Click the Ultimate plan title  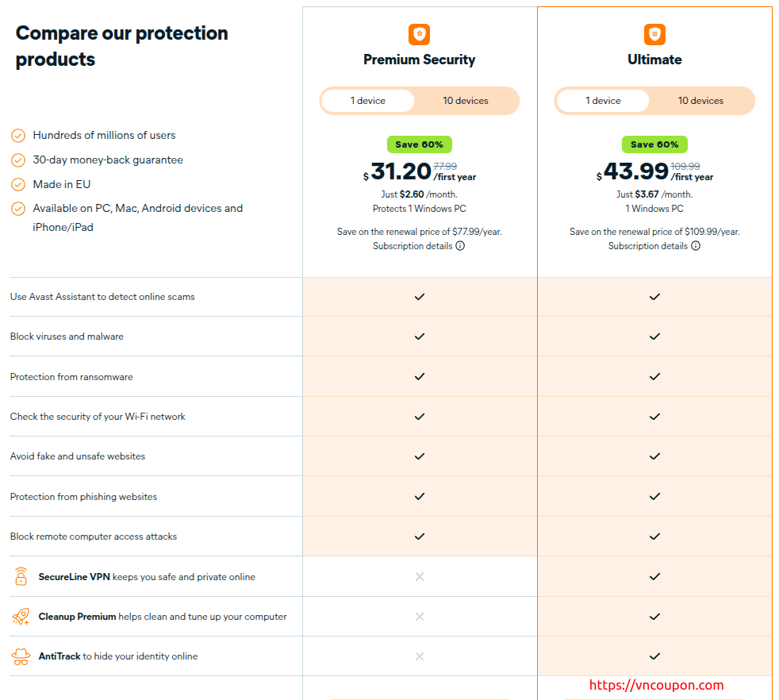(654, 60)
